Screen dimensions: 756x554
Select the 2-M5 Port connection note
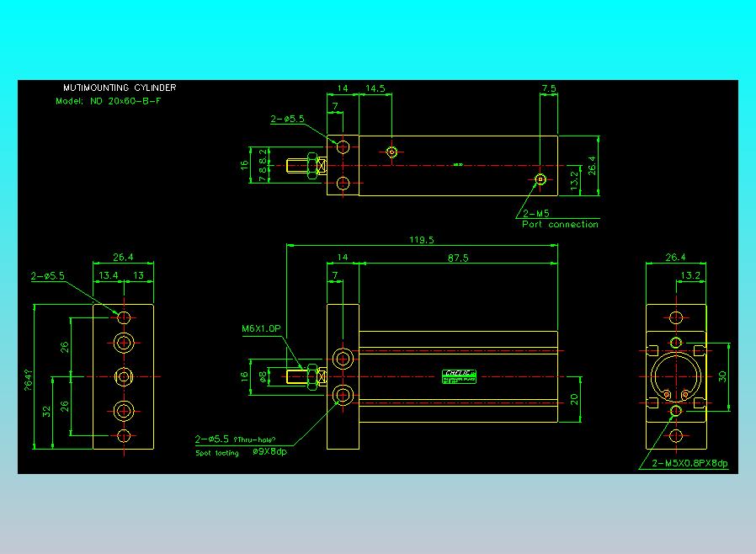(x=560, y=219)
